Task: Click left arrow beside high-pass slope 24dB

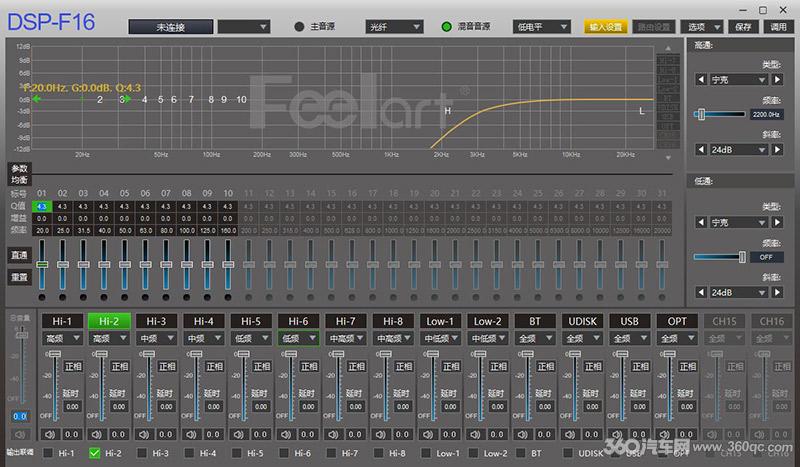Action: tap(701, 150)
